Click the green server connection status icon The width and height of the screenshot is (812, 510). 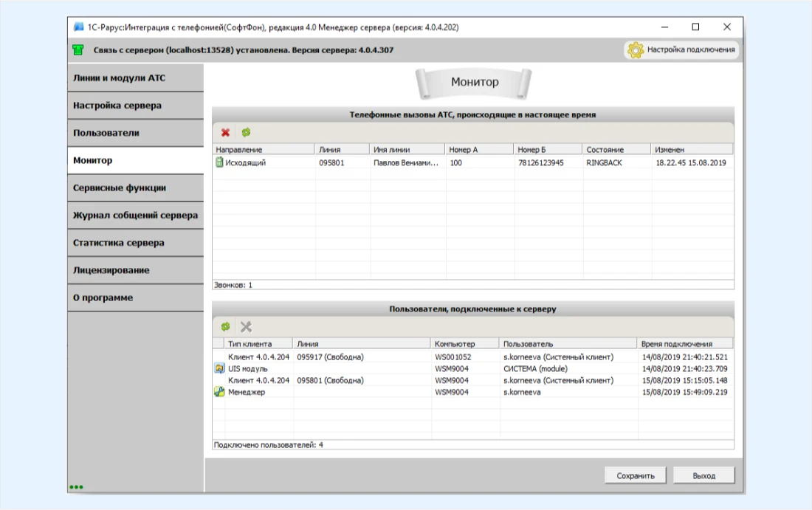[x=78, y=49]
